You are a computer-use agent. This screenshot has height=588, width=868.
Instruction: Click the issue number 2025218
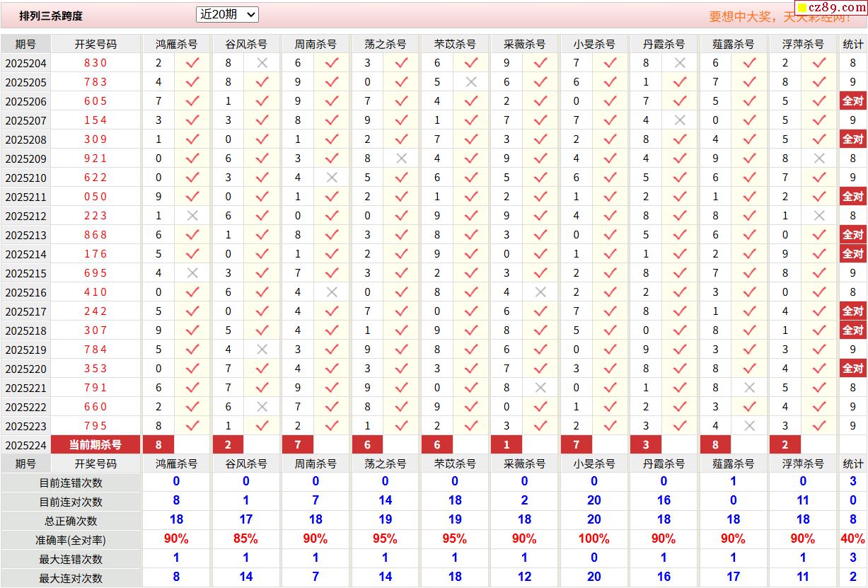click(x=25, y=330)
